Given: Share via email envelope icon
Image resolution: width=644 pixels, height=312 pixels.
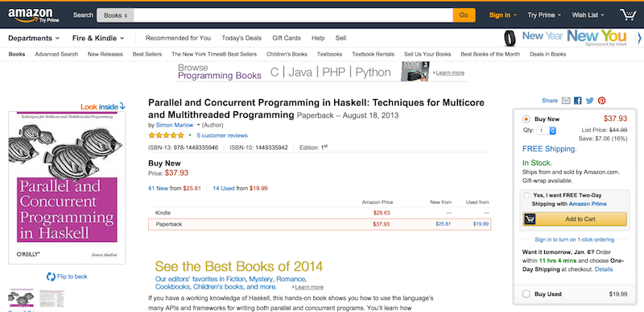Looking at the screenshot, I should (x=566, y=100).
